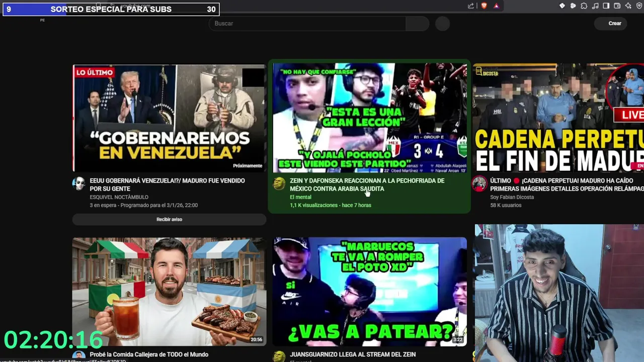
Task: Open the Brave Shields lion icon
Action: click(484, 6)
